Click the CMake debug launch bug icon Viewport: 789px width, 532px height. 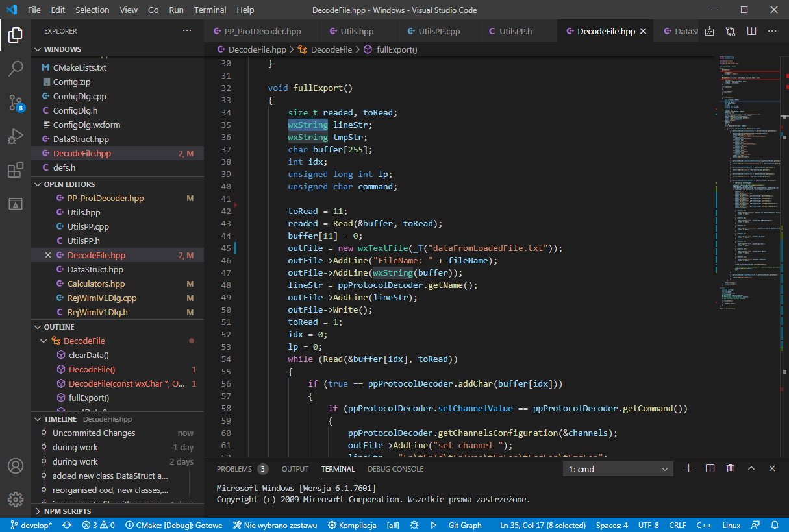pos(414,526)
